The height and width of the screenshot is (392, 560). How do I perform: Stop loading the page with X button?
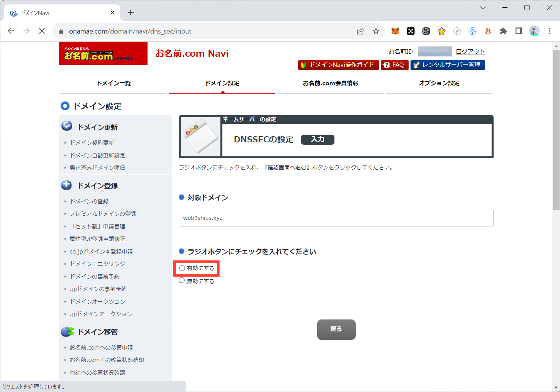coord(42,31)
